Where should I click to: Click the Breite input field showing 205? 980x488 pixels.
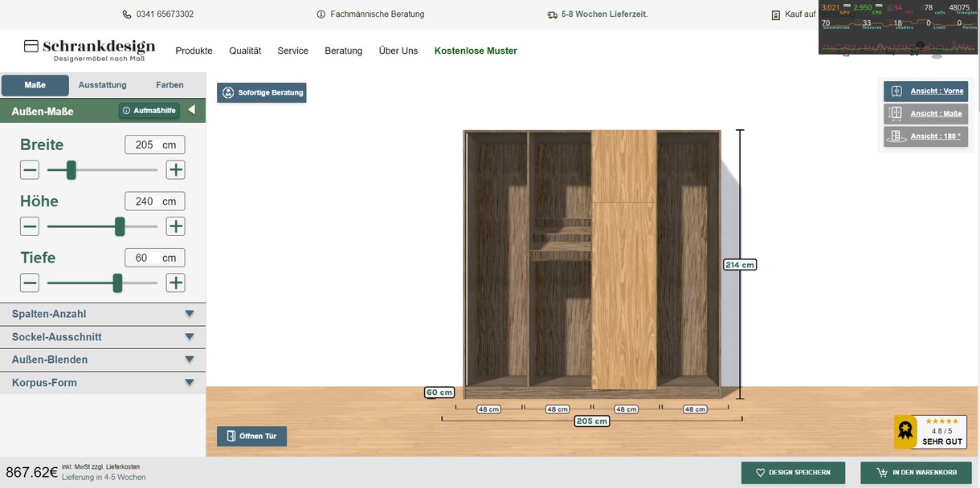[155, 144]
